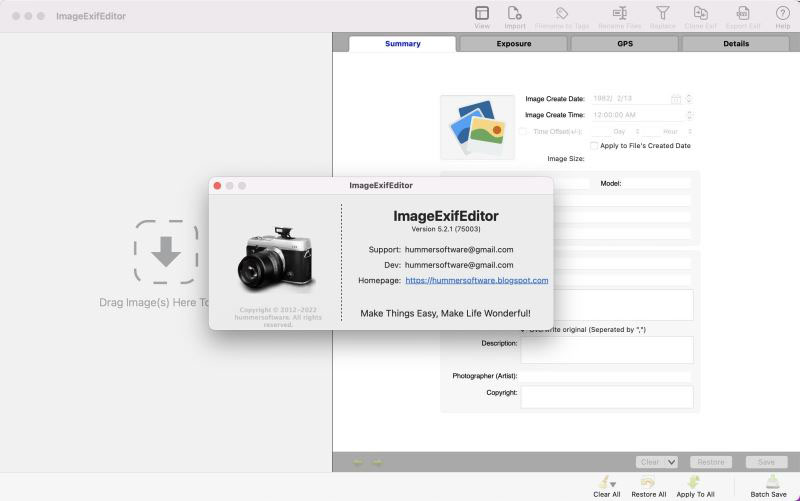The image size is (800, 501).
Task: Click the Photographer (Artist) field
Action: coord(606,377)
